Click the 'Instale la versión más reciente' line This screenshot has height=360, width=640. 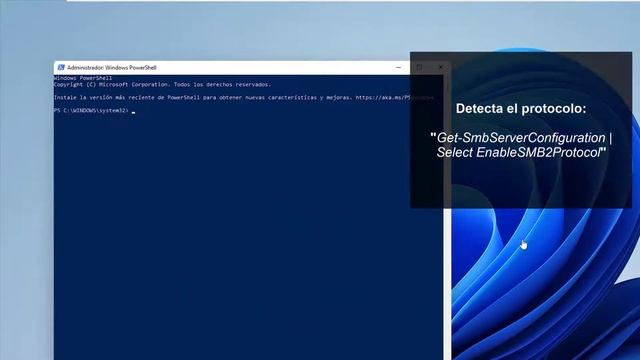pos(244,98)
